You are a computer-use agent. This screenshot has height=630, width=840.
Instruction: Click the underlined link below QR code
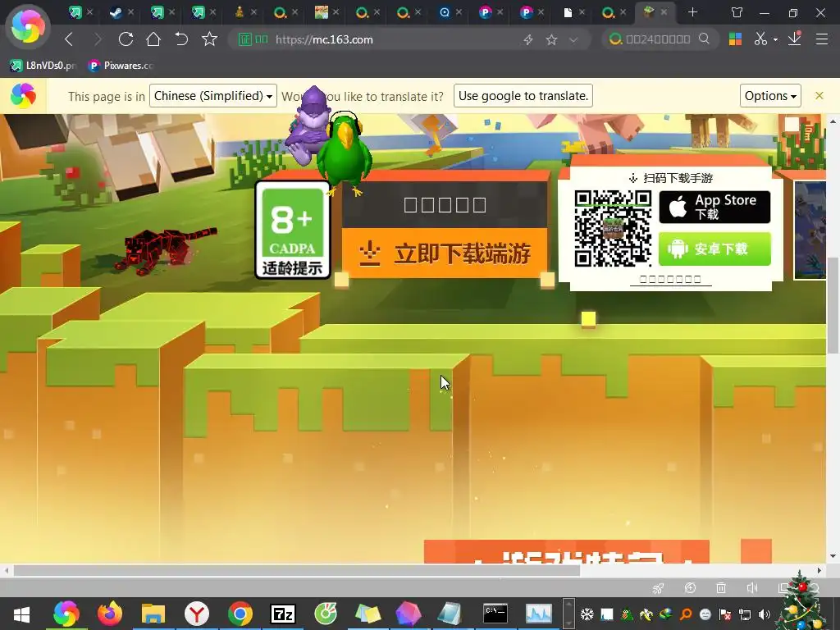(x=671, y=279)
